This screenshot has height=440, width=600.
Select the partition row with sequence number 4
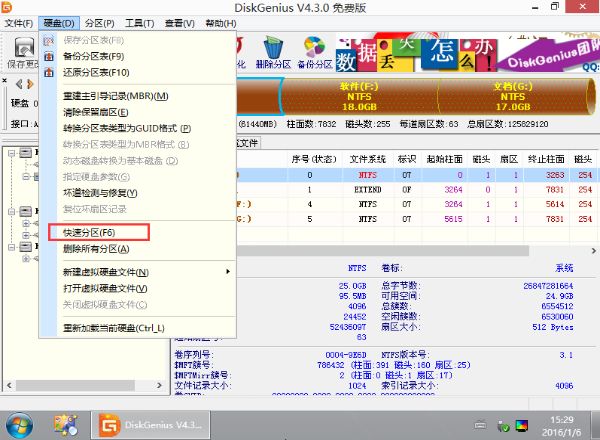pos(417,204)
